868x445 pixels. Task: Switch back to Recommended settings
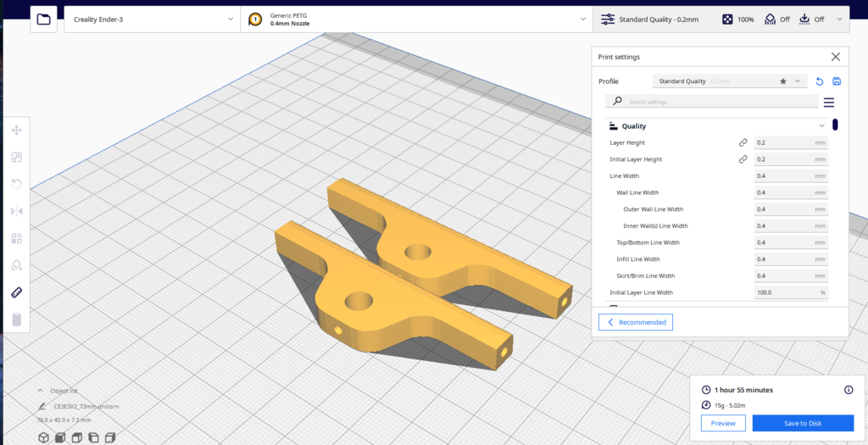tap(636, 322)
